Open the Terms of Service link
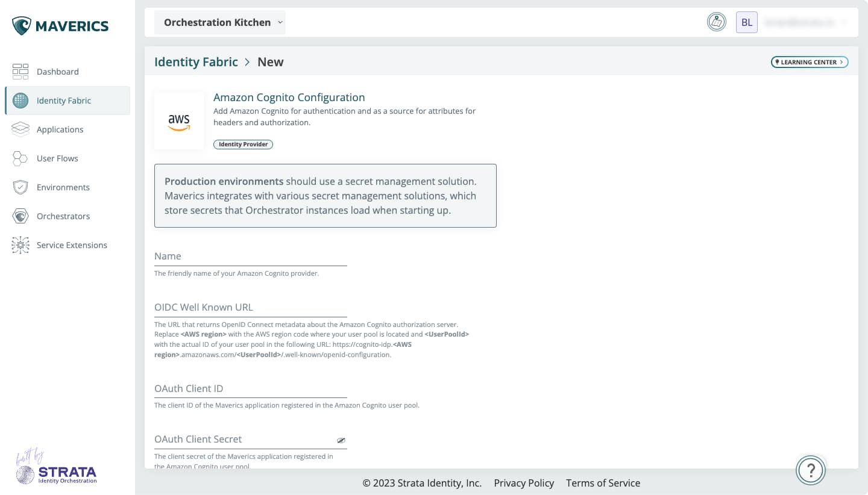868x495 pixels. tap(603, 483)
